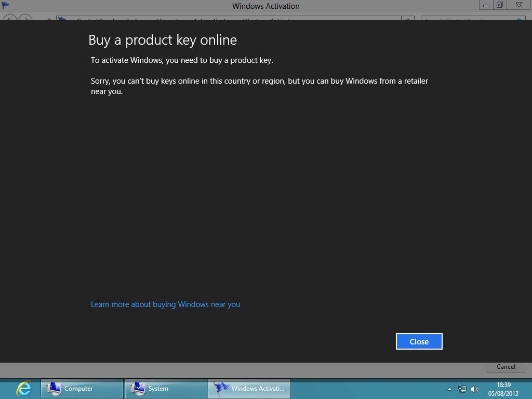Restore down the Windows Activation window

pos(500,5)
